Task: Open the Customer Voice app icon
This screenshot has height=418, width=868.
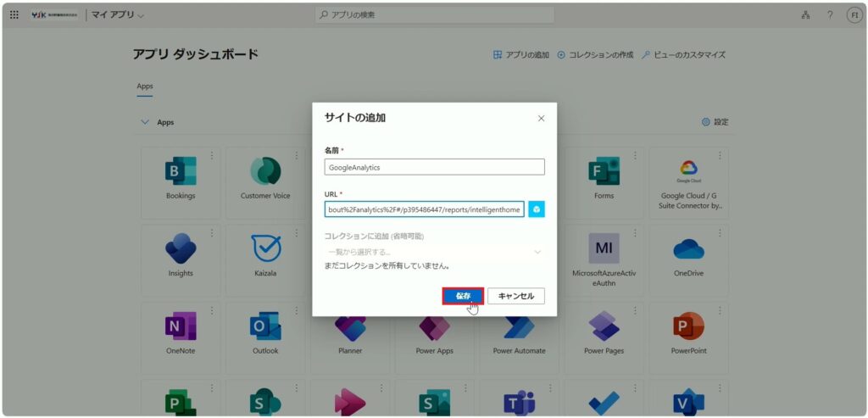Action: [265, 171]
